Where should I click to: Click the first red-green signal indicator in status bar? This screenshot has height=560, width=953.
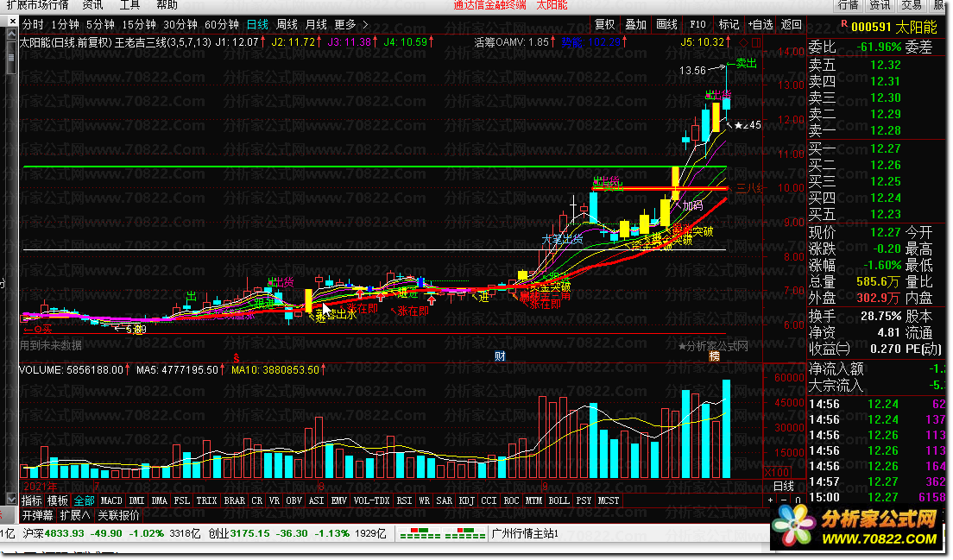[420, 534]
